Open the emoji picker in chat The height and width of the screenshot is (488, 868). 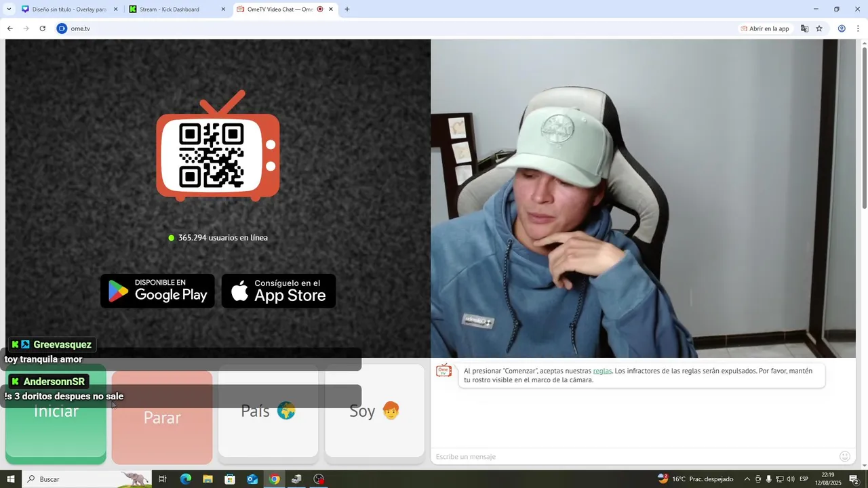[x=845, y=457]
